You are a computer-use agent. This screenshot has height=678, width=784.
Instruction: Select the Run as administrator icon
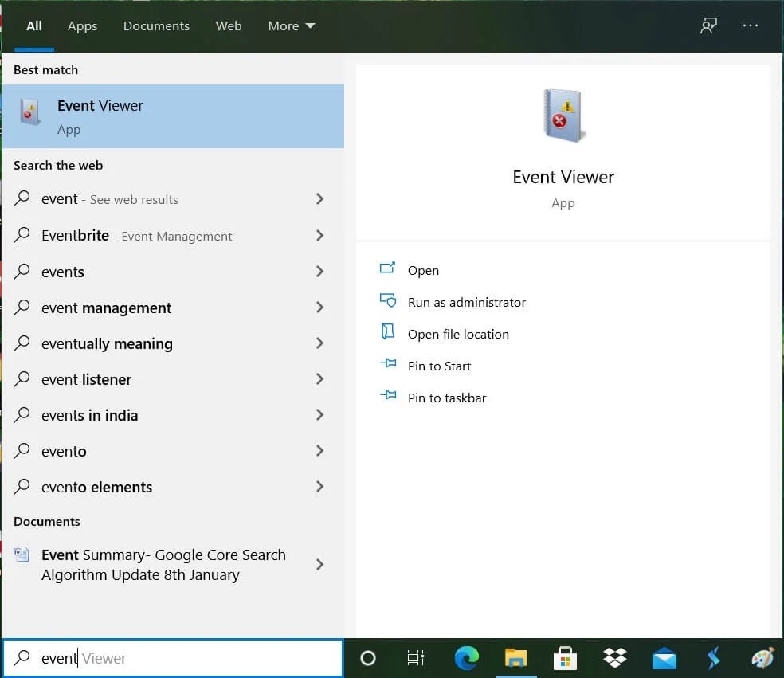click(x=387, y=302)
